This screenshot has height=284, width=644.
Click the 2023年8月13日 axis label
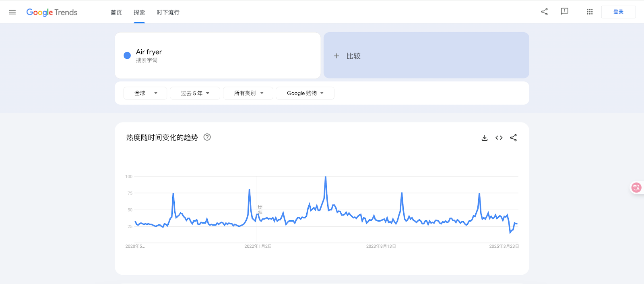[381, 246]
